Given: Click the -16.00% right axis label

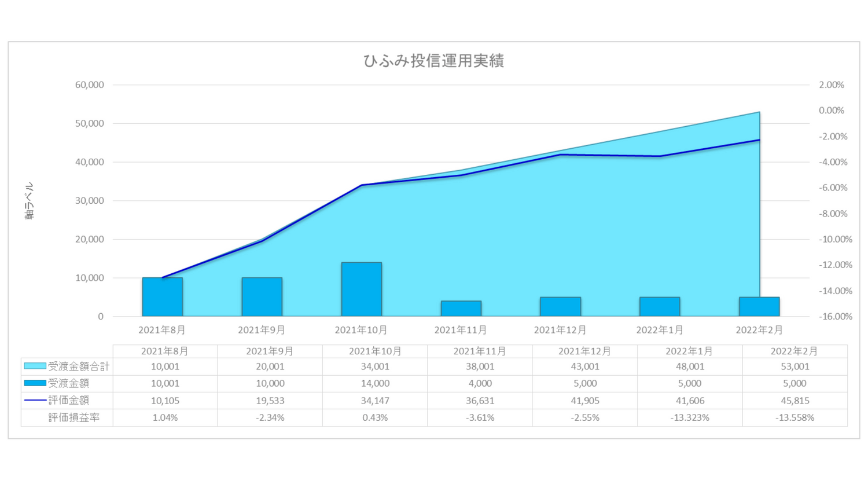Looking at the screenshot, I should pos(836,316).
